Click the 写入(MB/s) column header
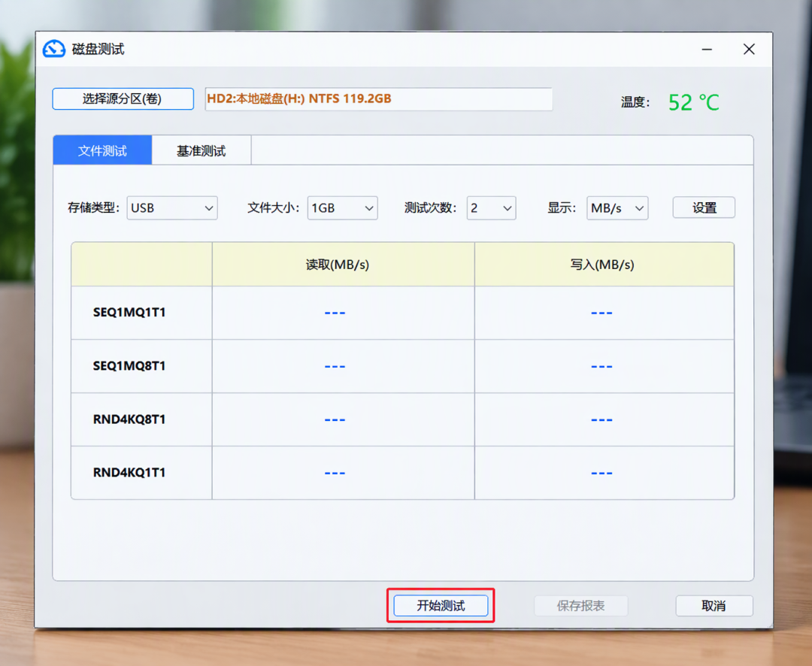812x666 pixels. 604,264
